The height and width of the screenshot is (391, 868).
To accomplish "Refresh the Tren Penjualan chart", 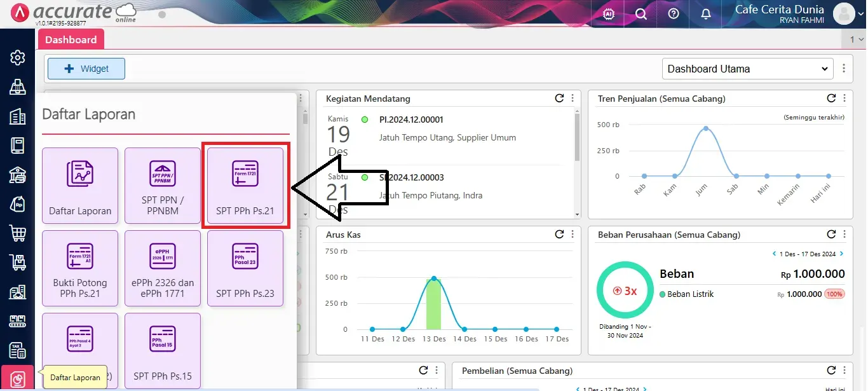I will tap(831, 99).
